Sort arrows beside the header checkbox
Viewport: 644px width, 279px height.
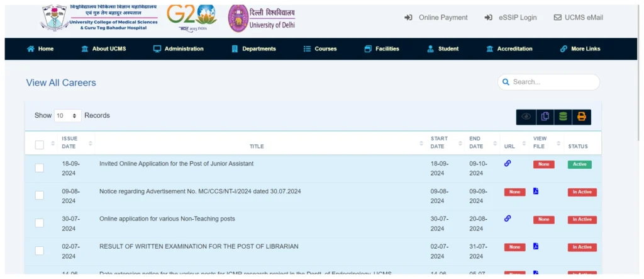[53, 143]
